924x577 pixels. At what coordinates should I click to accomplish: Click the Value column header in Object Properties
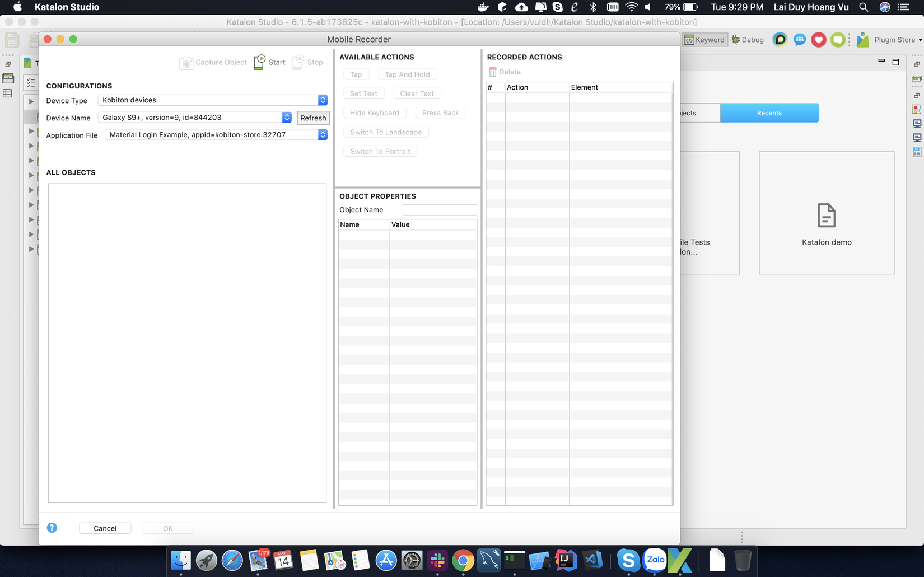pyautogui.click(x=433, y=224)
